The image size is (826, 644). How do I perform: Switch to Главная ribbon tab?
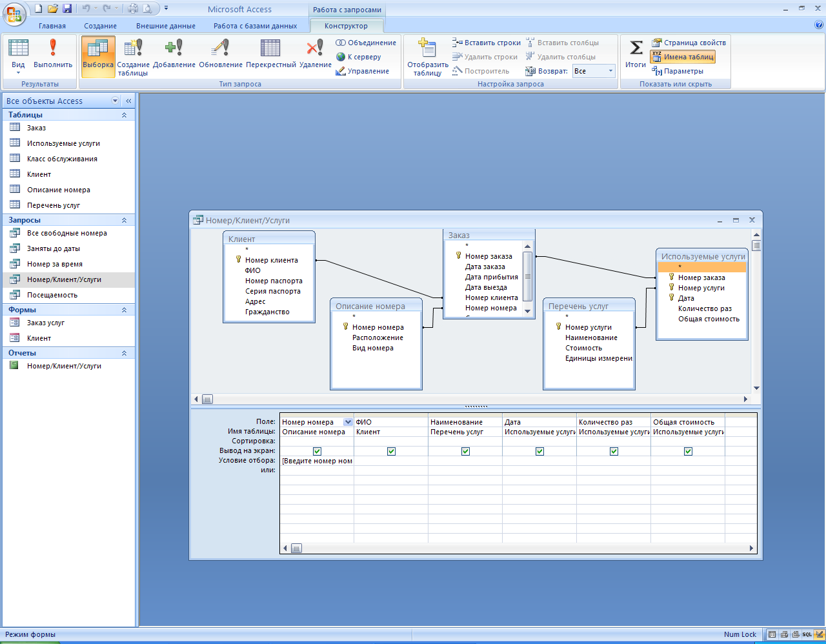[x=52, y=26]
